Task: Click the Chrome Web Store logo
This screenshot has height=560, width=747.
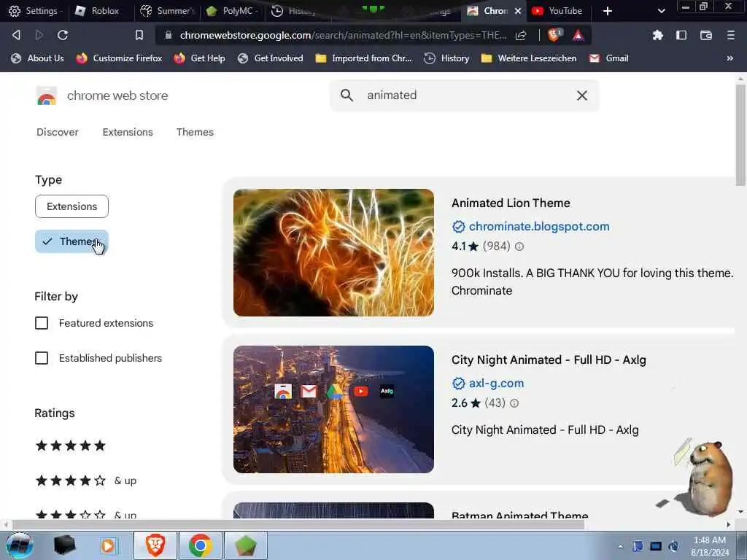Action: tap(46, 96)
